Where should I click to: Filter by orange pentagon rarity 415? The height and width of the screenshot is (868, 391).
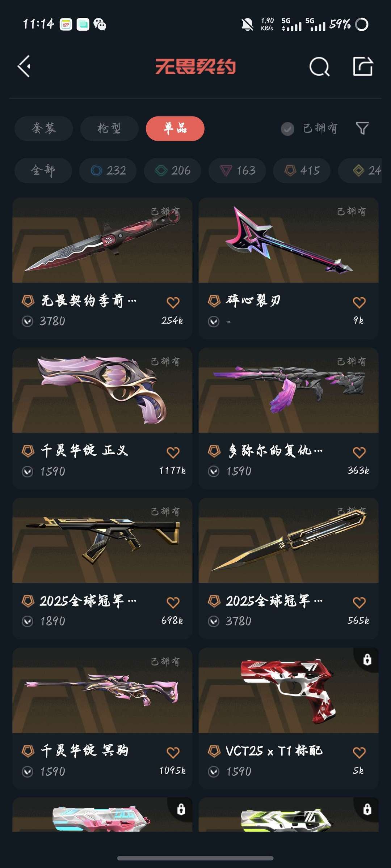(302, 170)
